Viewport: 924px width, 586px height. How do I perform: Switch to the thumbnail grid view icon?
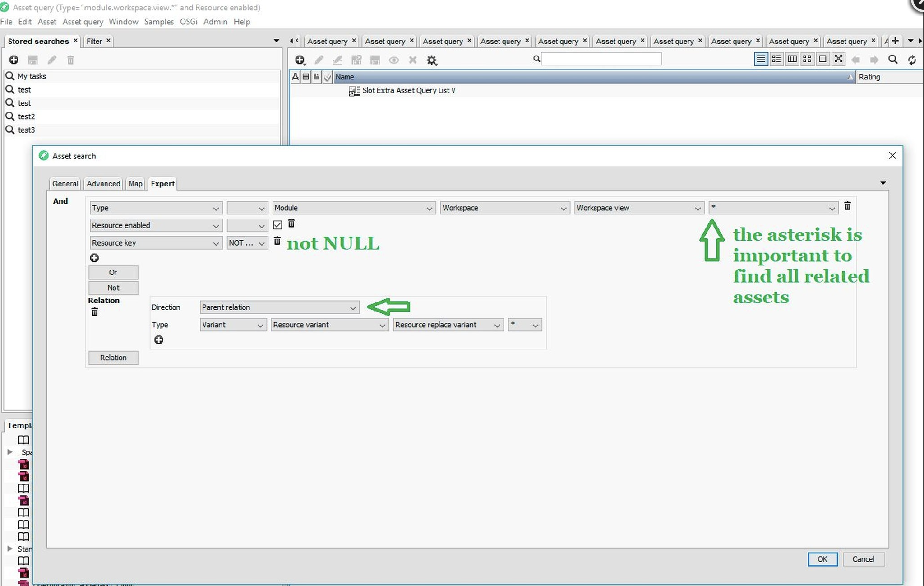tap(807, 59)
